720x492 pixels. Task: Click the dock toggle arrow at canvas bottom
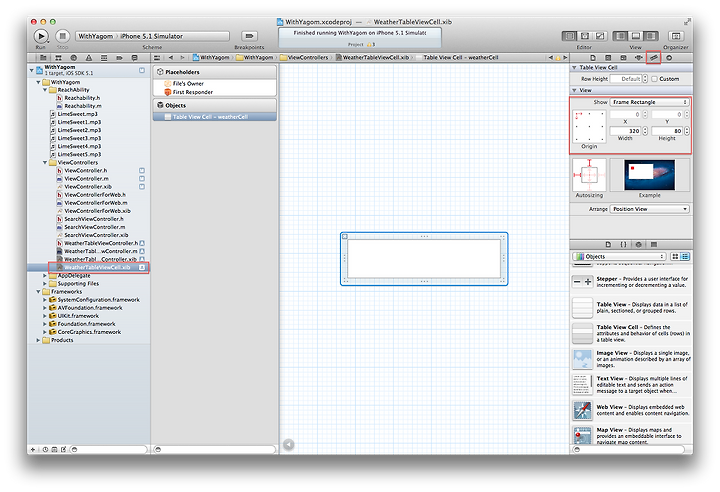288,444
